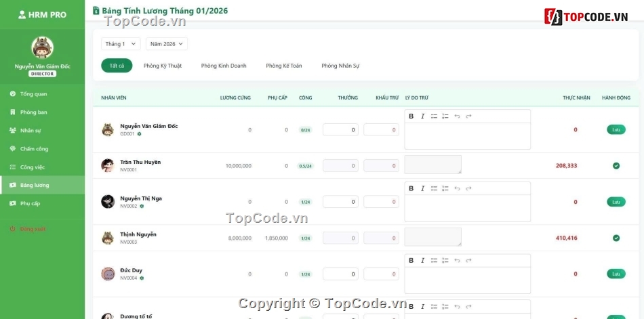Select Bảng lương sidebar item
This screenshot has height=319, width=644.
click(x=42, y=185)
